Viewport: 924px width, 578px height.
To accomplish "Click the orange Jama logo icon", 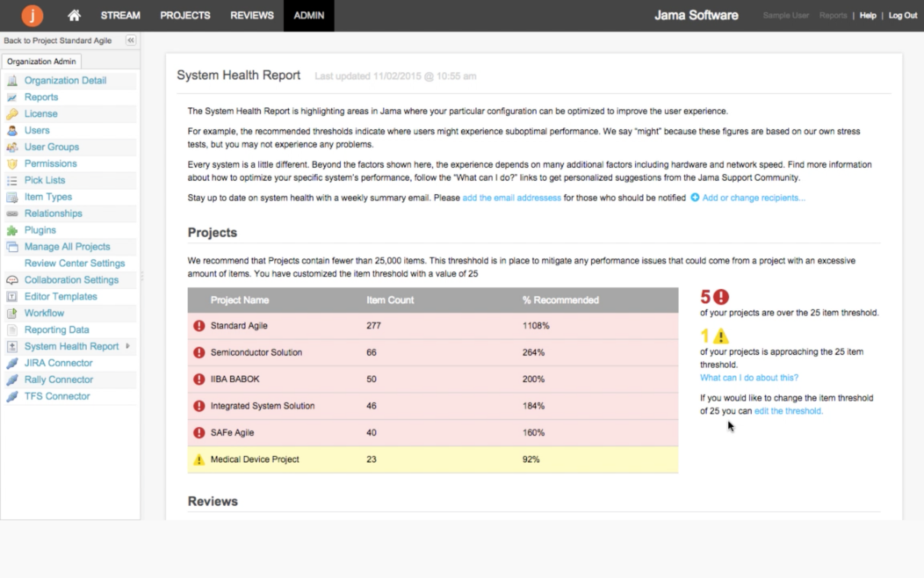I will coord(32,15).
